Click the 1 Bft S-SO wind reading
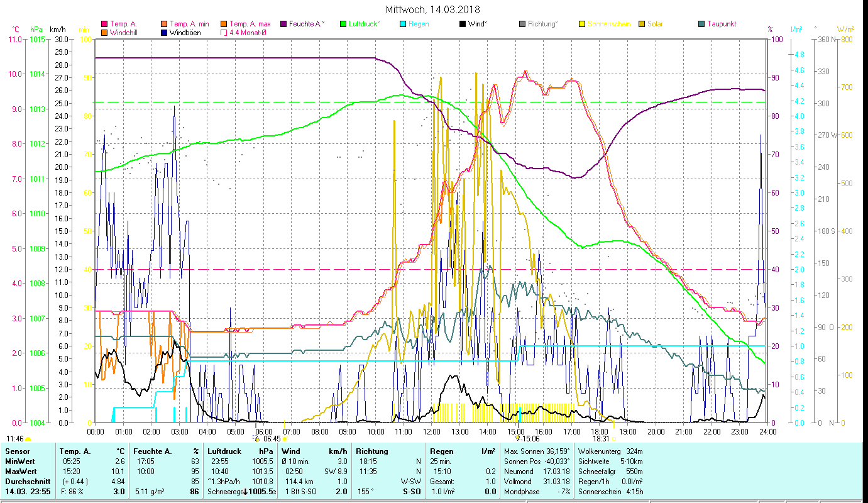The image size is (868, 503). (302, 492)
